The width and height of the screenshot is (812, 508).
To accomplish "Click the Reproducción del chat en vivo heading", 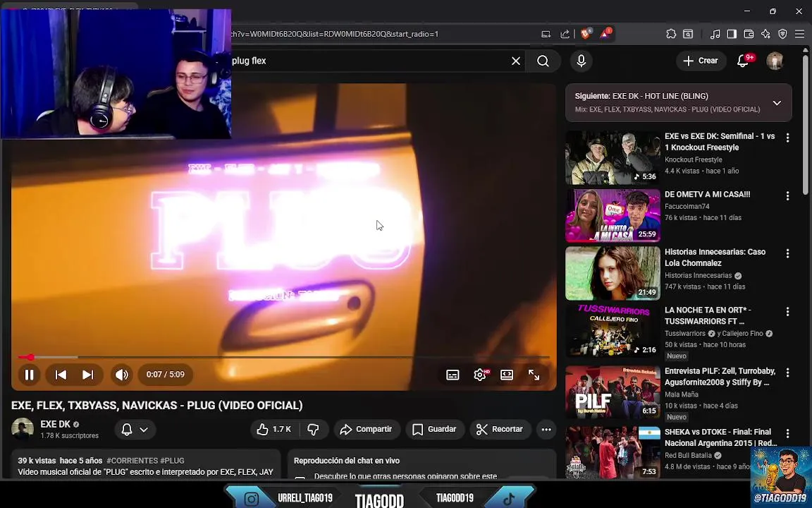I will [x=347, y=460].
